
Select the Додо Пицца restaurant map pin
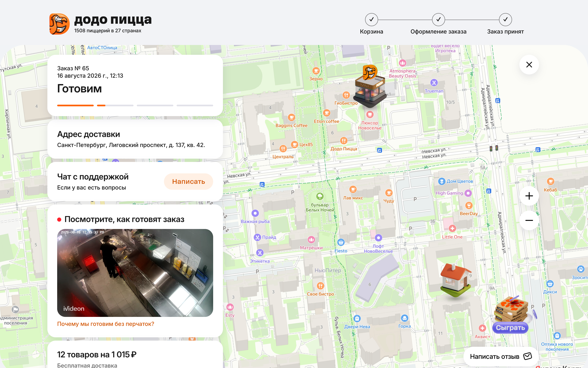pos(344,140)
